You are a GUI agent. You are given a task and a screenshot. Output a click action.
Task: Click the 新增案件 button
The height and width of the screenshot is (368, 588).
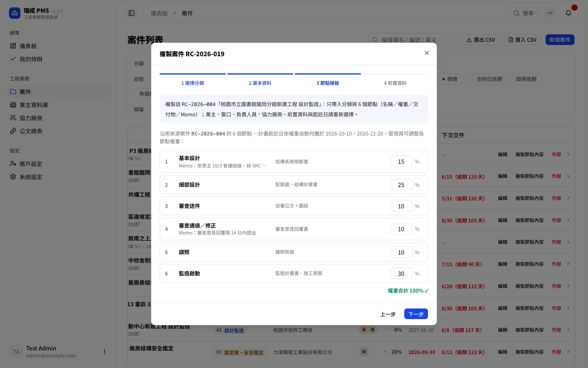click(x=560, y=40)
